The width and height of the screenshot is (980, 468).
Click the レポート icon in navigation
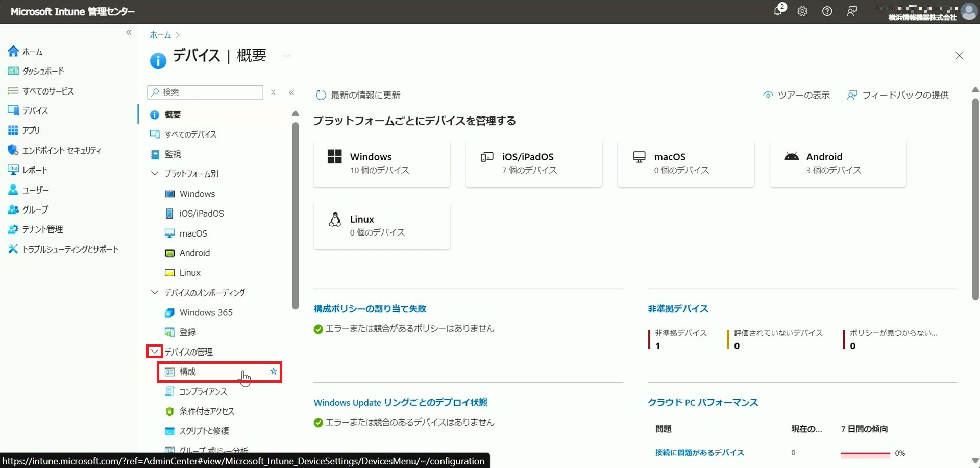[x=13, y=170]
